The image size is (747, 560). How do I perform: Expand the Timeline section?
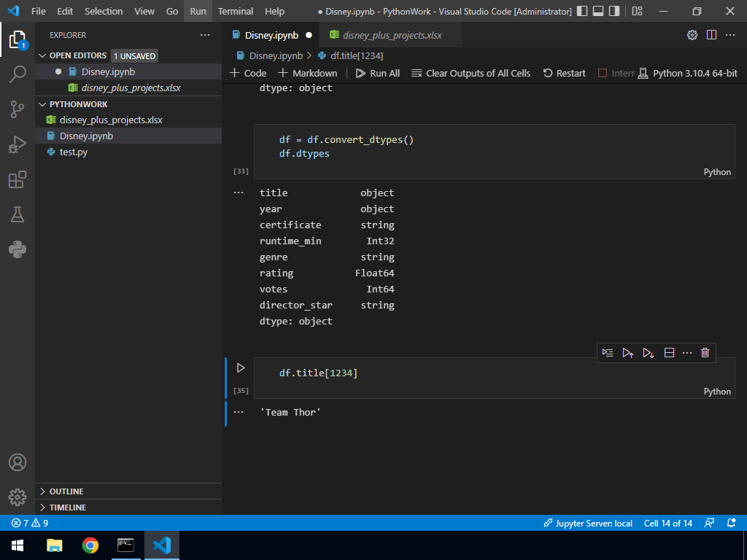click(x=67, y=507)
